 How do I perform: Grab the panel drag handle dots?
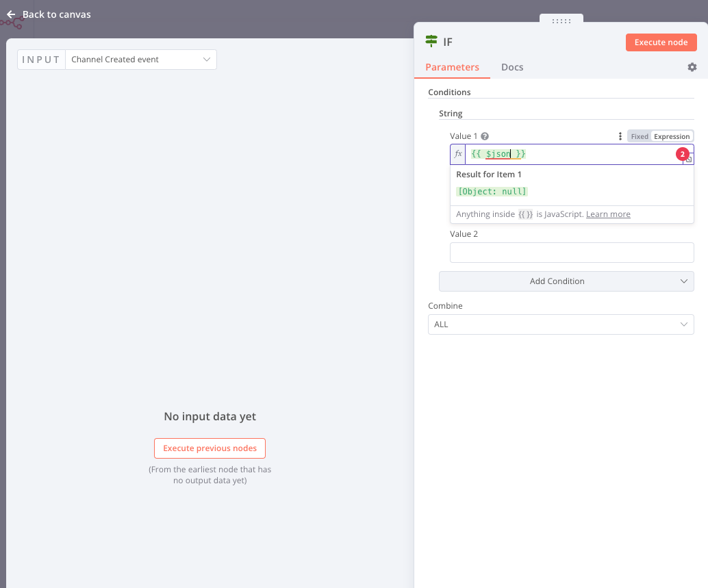(x=561, y=21)
